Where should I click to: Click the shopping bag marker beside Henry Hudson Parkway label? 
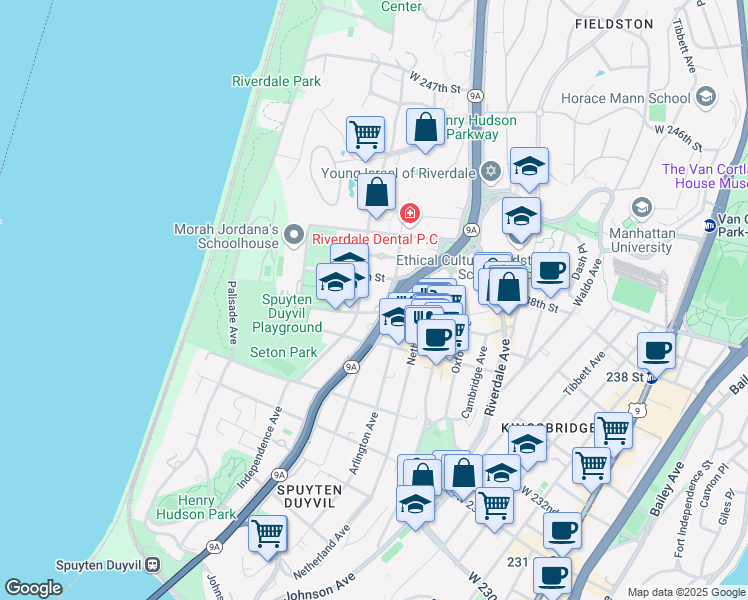coord(426,128)
